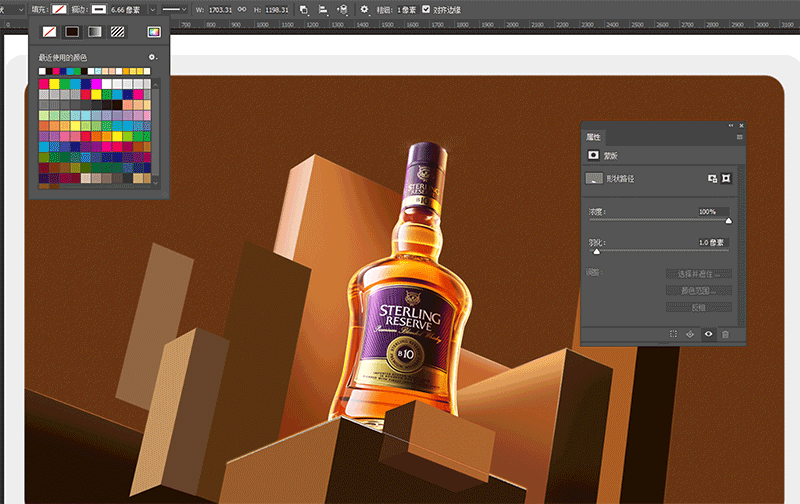Click the 浓度 density slider handle

[x=729, y=221]
